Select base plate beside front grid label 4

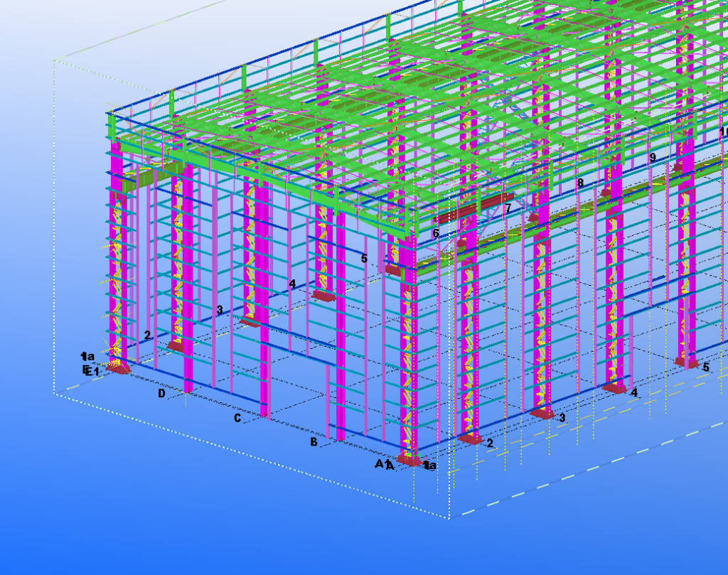614,388
